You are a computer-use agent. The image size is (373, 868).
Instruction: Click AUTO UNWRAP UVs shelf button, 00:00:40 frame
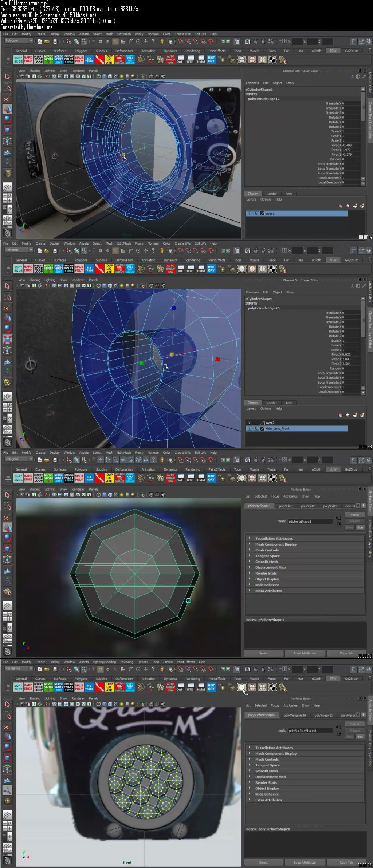point(170,478)
